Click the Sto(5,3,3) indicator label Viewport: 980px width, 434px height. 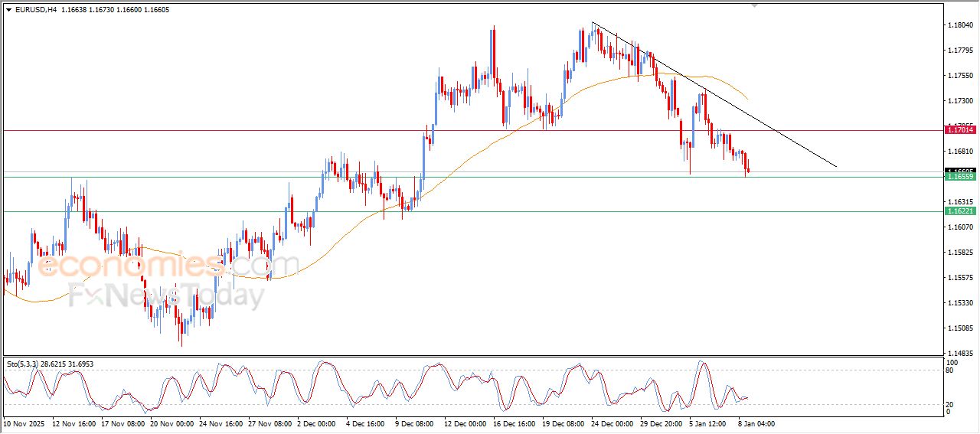(25, 364)
